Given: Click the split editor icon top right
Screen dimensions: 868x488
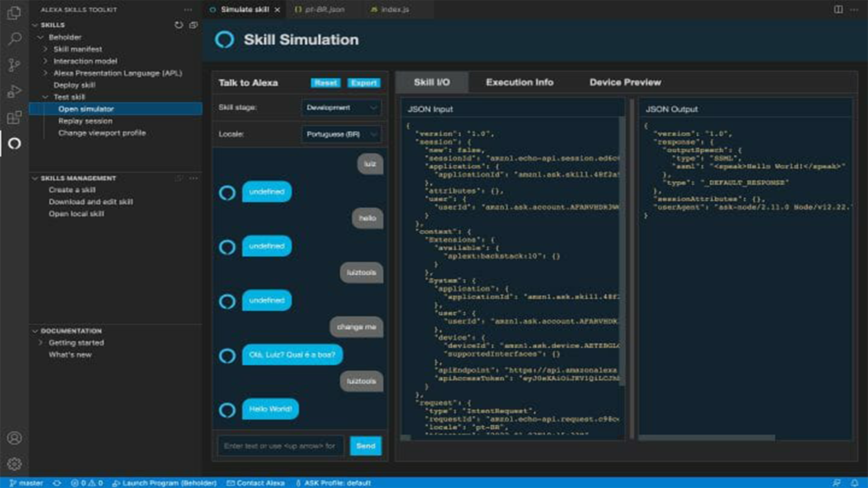Looking at the screenshot, I should click(x=840, y=9).
